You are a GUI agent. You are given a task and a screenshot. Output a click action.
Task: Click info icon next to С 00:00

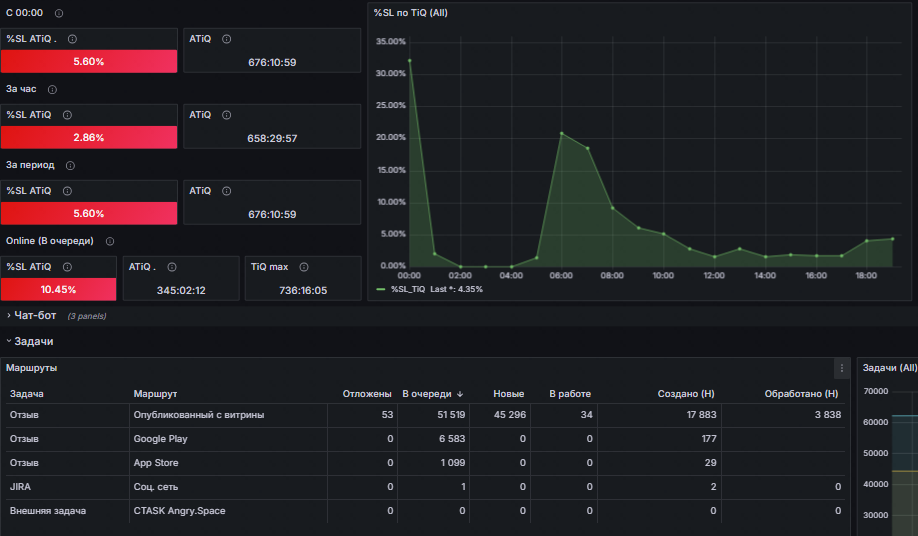click(x=59, y=13)
